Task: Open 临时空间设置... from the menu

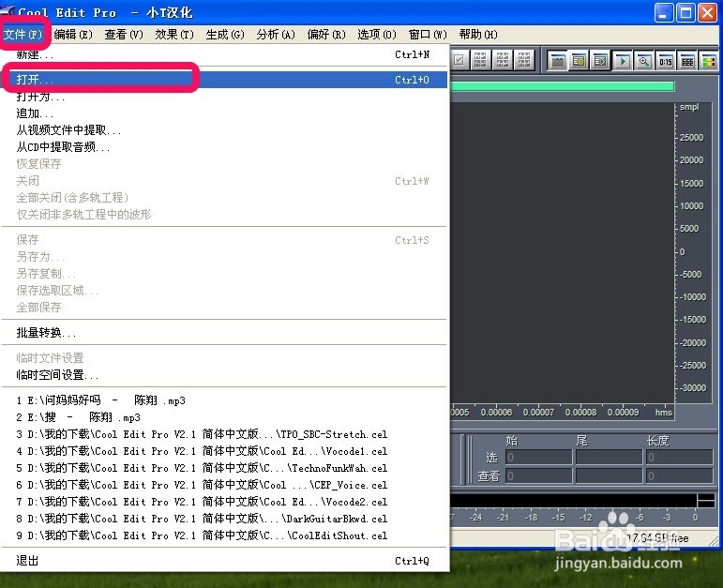Action: pos(224,374)
